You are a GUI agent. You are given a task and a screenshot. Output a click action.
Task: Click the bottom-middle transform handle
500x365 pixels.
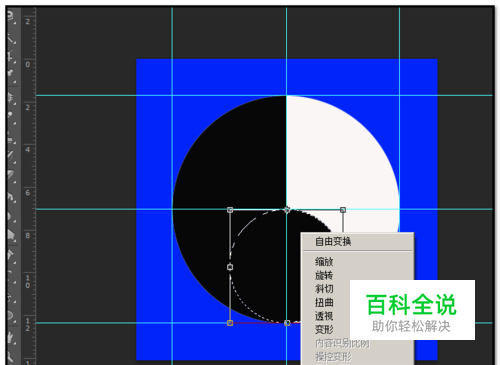coord(287,323)
